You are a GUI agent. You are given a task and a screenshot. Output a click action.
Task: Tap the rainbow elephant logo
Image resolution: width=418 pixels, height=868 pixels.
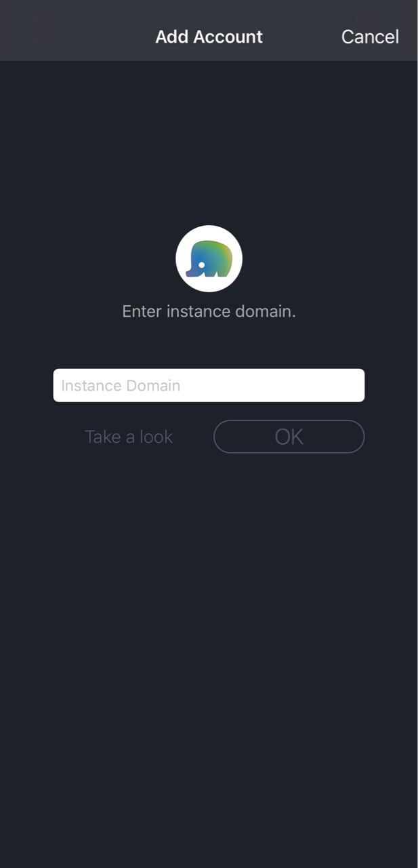(x=209, y=259)
